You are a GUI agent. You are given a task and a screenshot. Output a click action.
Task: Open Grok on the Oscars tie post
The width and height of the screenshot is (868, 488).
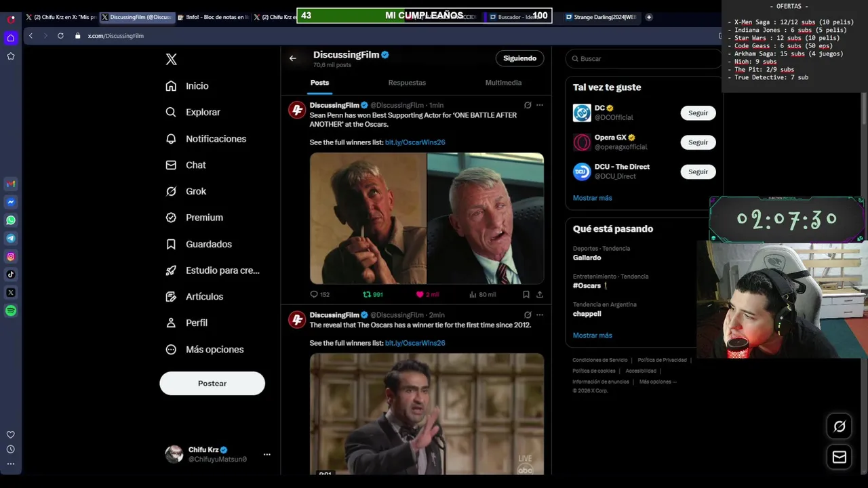pyautogui.click(x=528, y=314)
